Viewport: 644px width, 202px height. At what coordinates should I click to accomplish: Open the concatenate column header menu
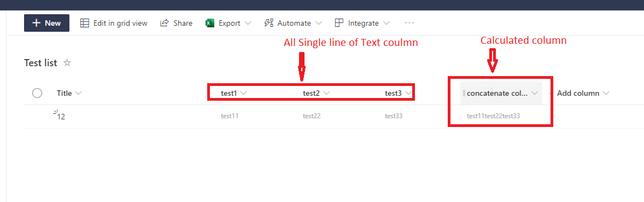tap(501, 94)
